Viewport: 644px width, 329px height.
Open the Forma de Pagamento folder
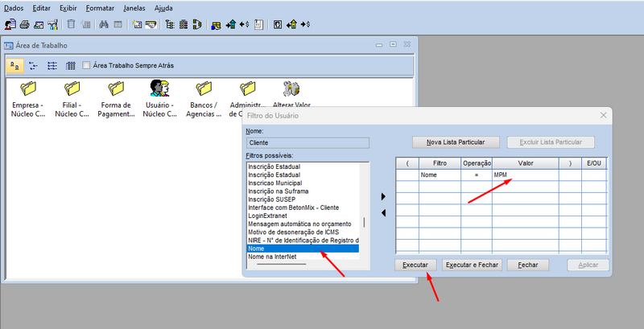(116, 99)
